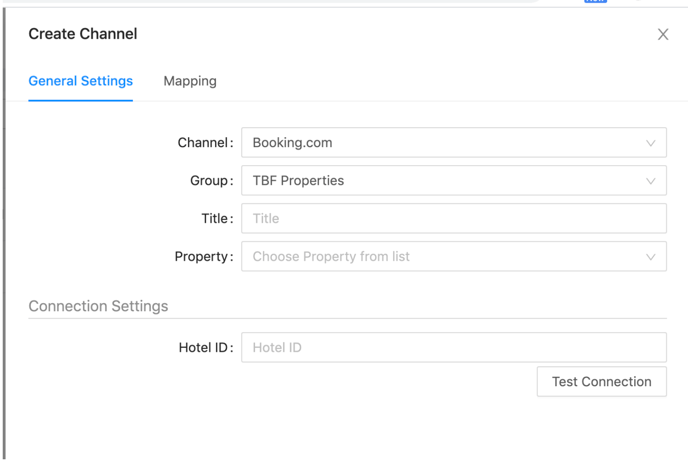The height and width of the screenshot is (462, 688).
Task: Click the chevron arrow in Group field
Action: 650,181
